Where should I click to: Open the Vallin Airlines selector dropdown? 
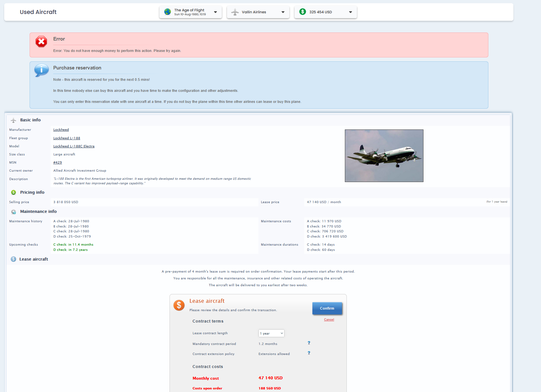pos(283,12)
